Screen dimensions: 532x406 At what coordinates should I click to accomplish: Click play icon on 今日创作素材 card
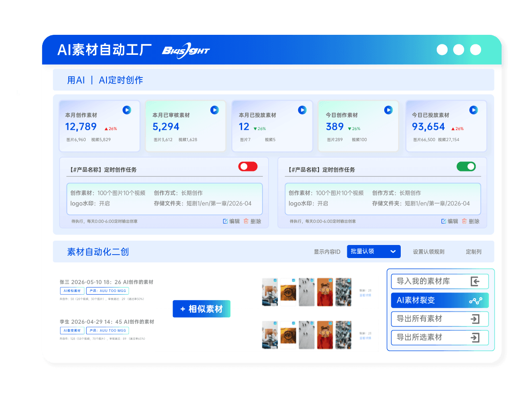[388, 110]
